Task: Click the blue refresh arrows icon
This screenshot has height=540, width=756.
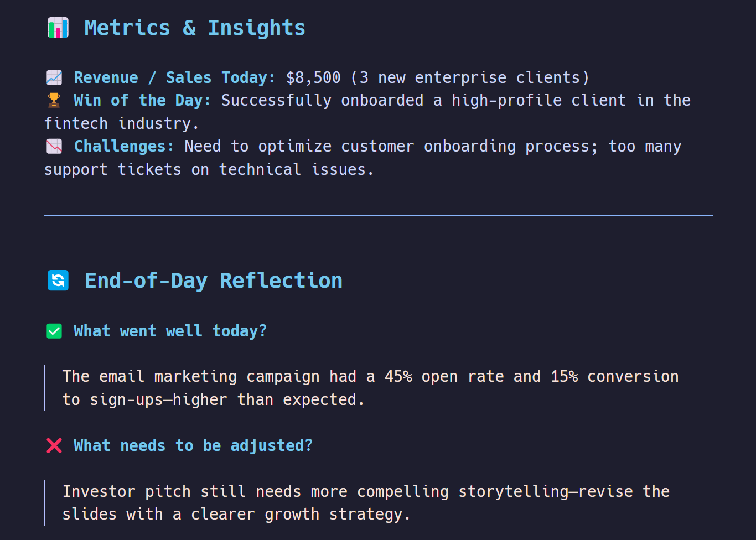Action: [58, 281]
